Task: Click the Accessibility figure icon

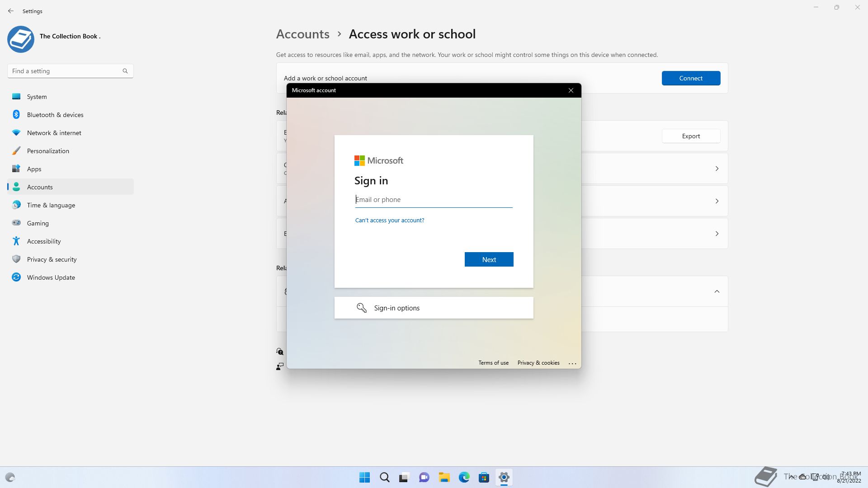Action: click(16, 241)
